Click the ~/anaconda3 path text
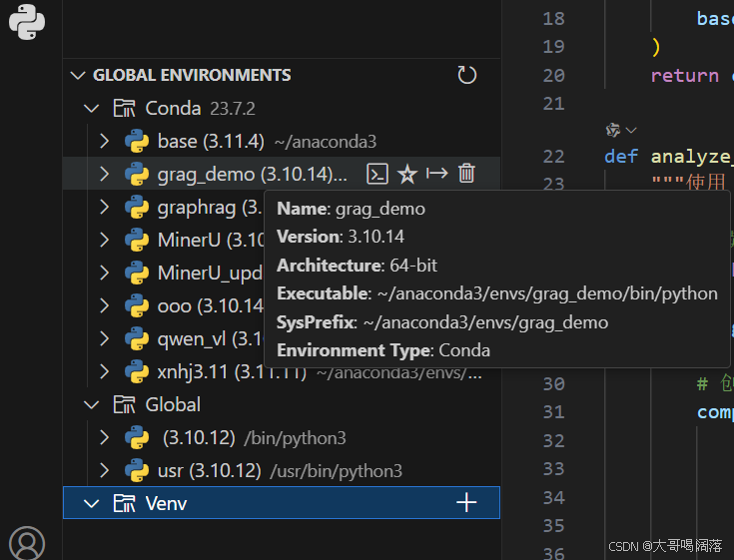734x560 pixels. [326, 142]
